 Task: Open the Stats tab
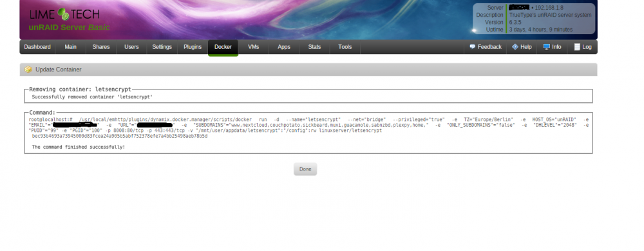(314, 47)
